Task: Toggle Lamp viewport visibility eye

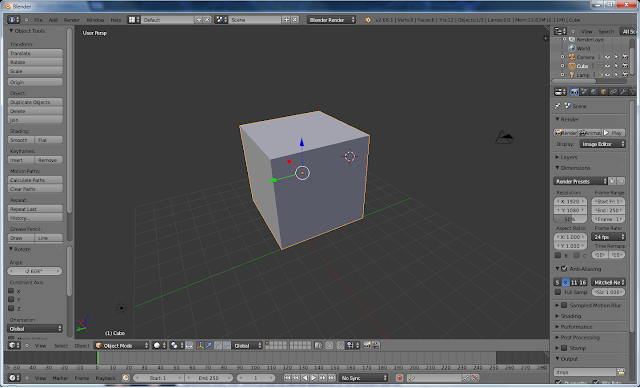Action: [x=607, y=75]
